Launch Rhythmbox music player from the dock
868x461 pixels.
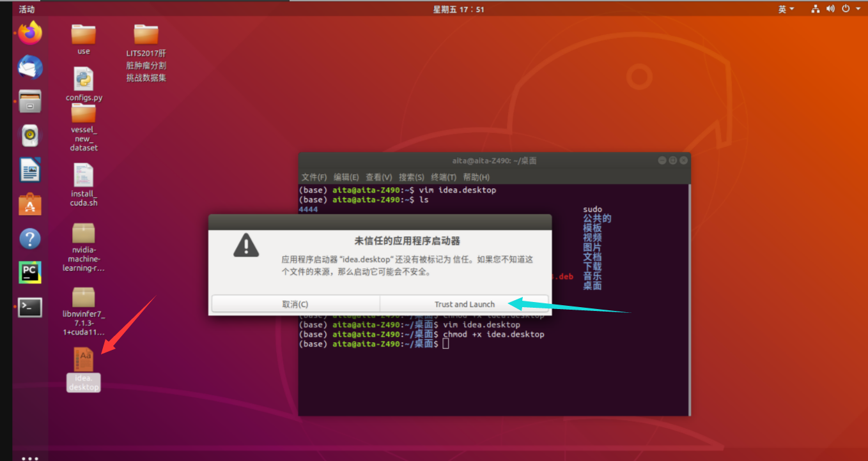[29, 135]
